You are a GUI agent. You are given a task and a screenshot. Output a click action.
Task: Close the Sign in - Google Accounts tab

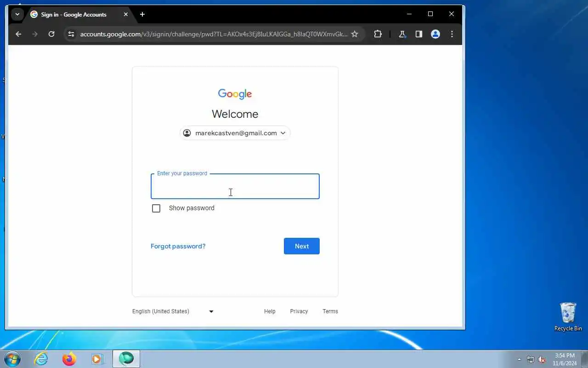coord(126,14)
